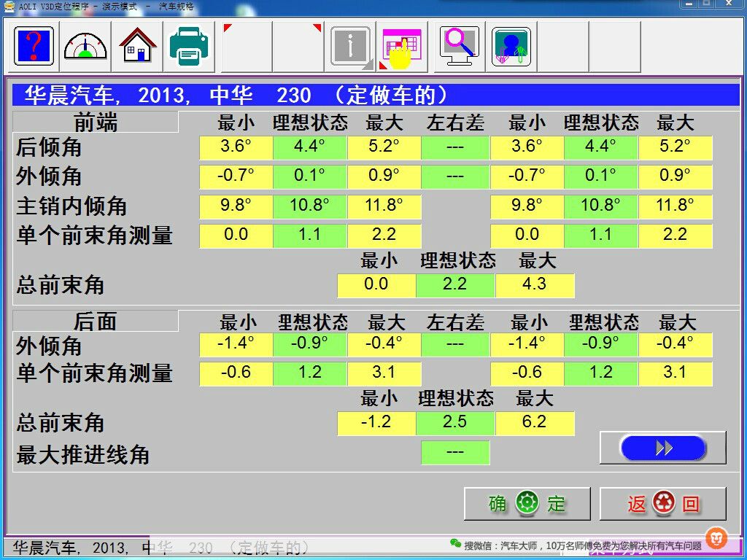The height and width of the screenshot is (560, 747).
Task: Click the measurement upload icon on the toolbar
Action: point(511,45)
